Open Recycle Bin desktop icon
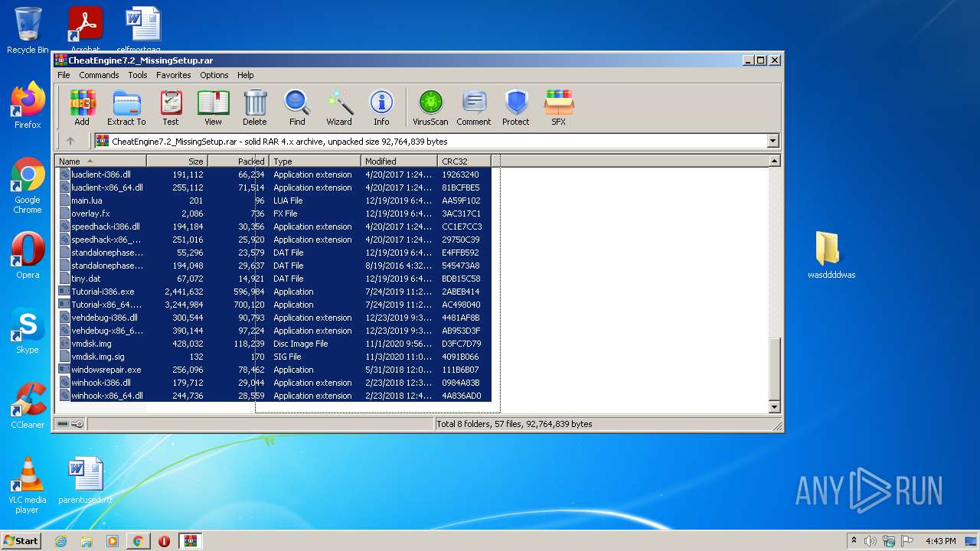 tap(28, 31)
